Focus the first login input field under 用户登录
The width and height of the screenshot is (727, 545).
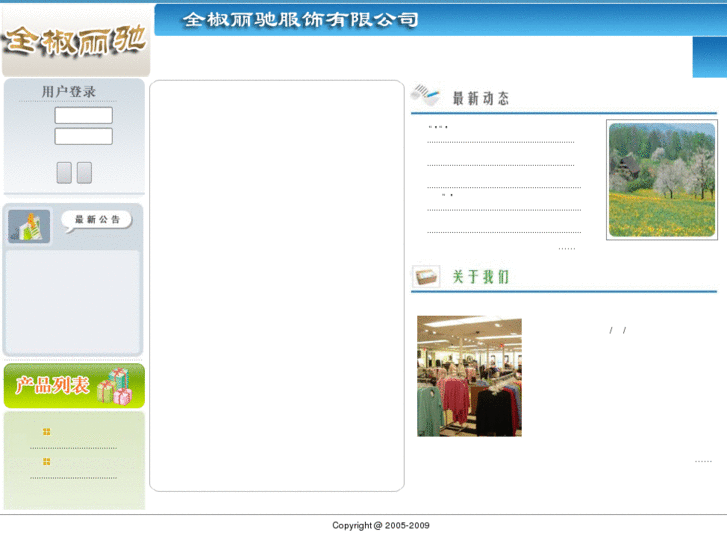pos(83,115)
